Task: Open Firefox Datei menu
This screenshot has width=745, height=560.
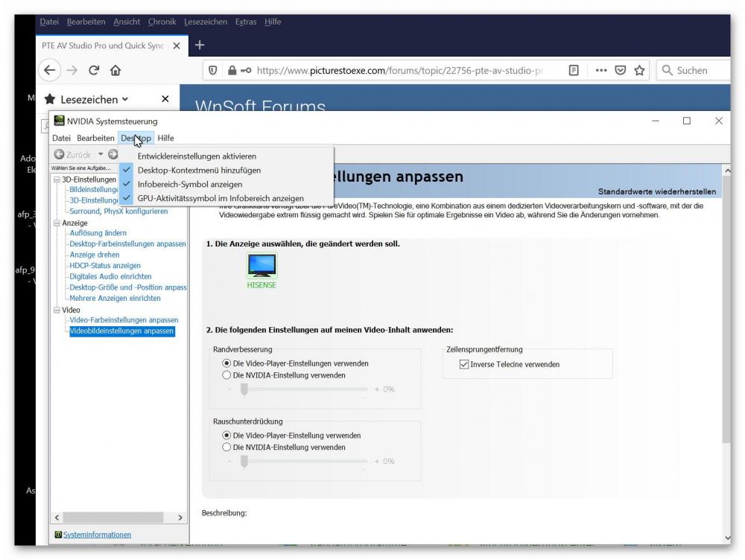Action: [49, 22]
